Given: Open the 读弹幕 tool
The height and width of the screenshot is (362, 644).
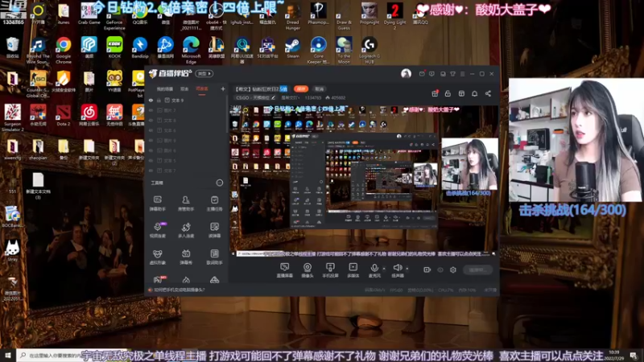Looking at the screenshot, I should 214,230.
